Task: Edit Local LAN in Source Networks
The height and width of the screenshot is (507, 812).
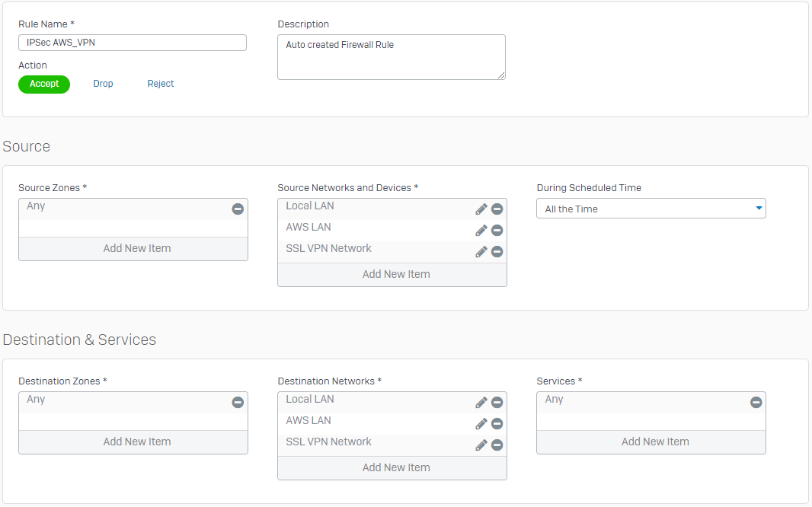Action: coord(481,209)
